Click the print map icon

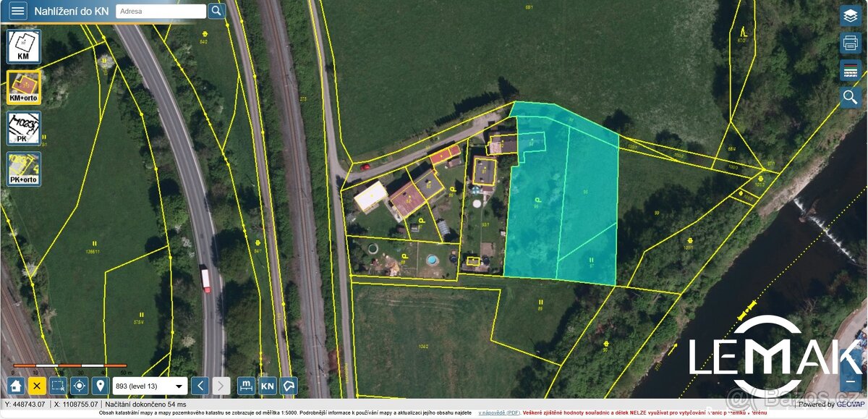coord(850,43)
